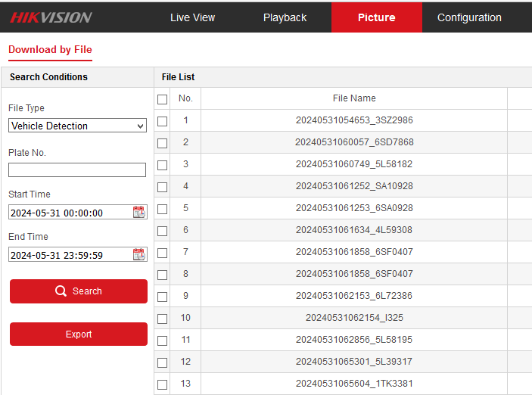Toggle the select-all checkbox in File List header
This screenshot has height=395, width=532.
point(162,99)
